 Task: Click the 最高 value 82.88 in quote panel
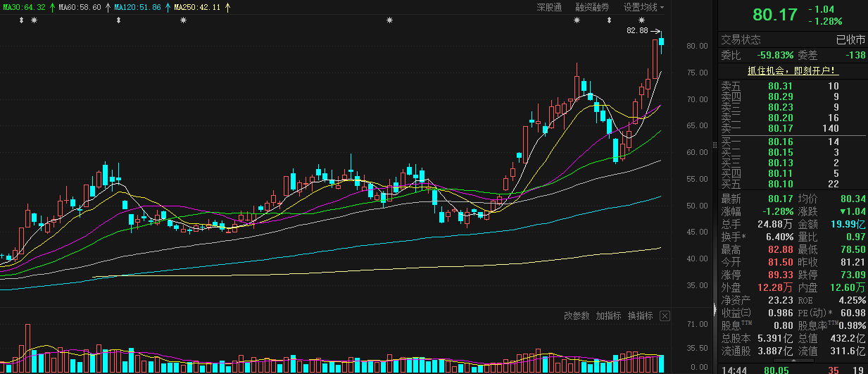[x=781, y=249]
